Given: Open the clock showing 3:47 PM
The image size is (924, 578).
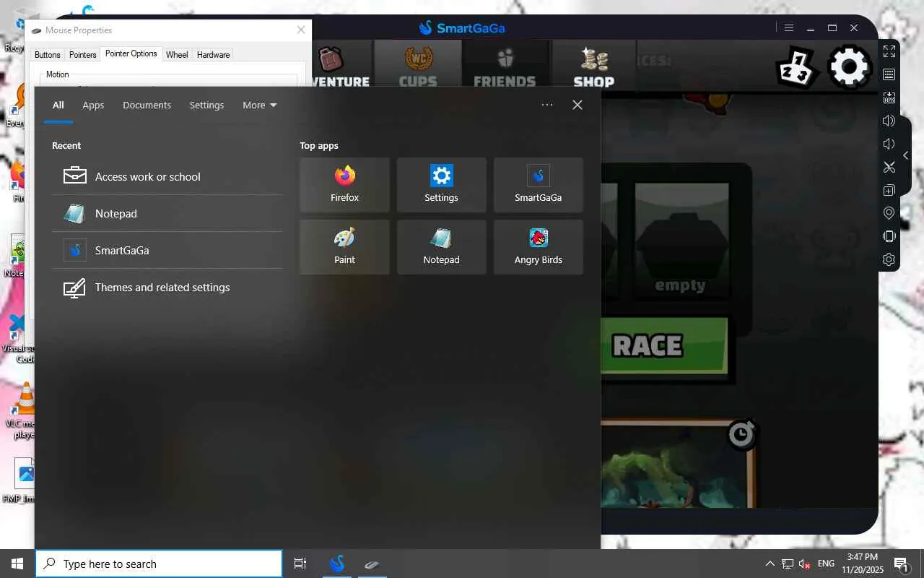Looking at the screenshot, I should [863, 564].
